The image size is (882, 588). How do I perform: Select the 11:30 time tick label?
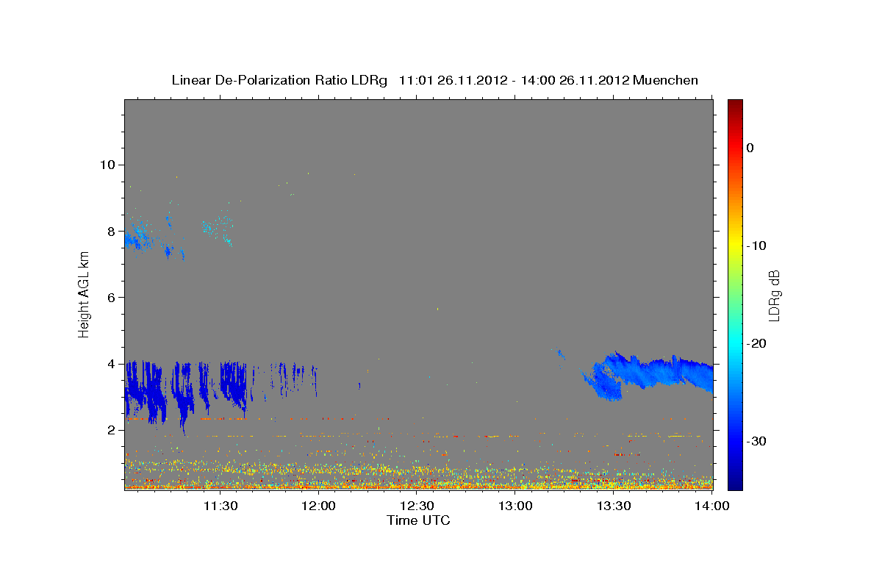220,506
